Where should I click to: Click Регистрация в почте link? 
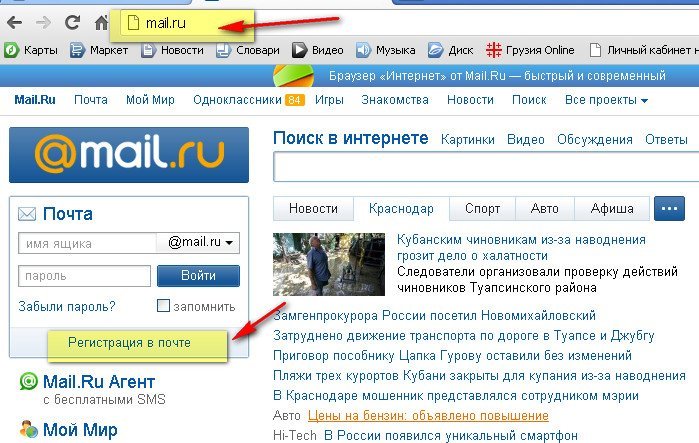[129, 343]
